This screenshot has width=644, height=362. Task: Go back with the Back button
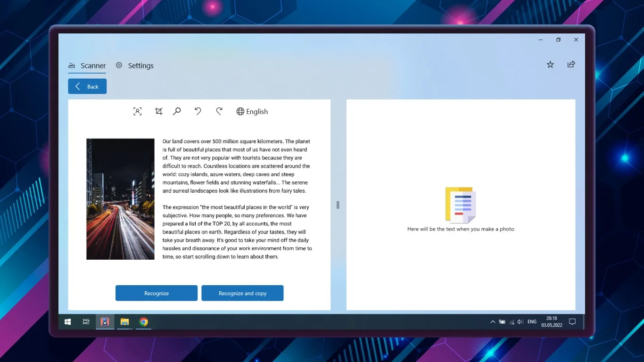click(x=87, y=86)
